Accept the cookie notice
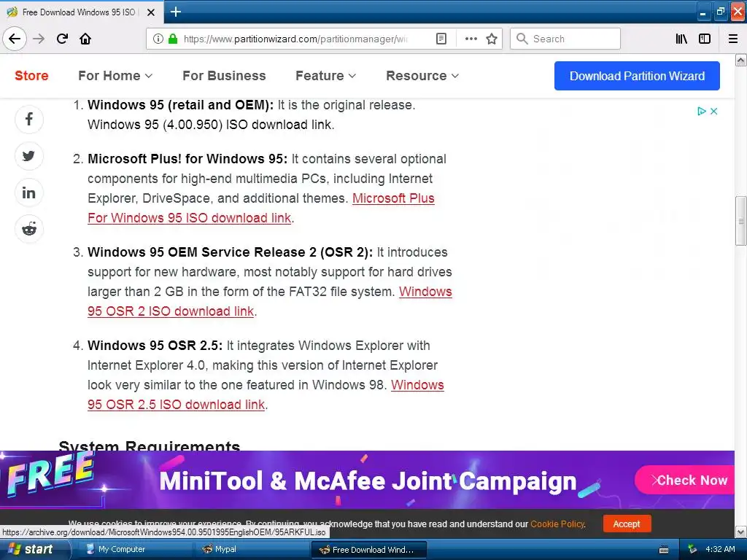This screenshot has height=560, width=747. point(627,524)
